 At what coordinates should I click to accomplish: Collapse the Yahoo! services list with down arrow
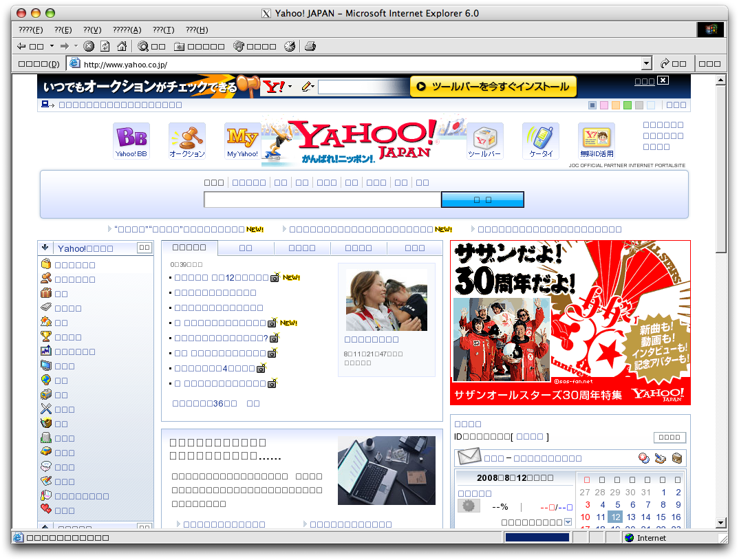pyautogui.click(x=45, y=248)
